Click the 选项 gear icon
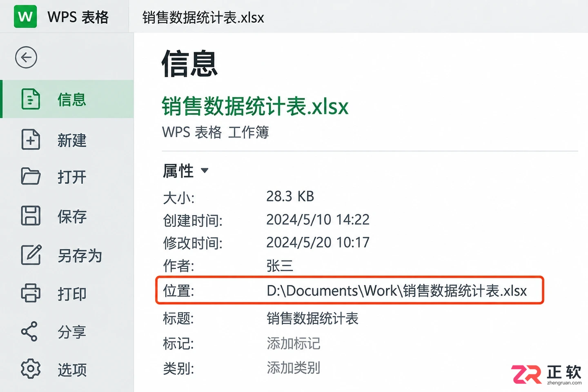 (31, 369)
